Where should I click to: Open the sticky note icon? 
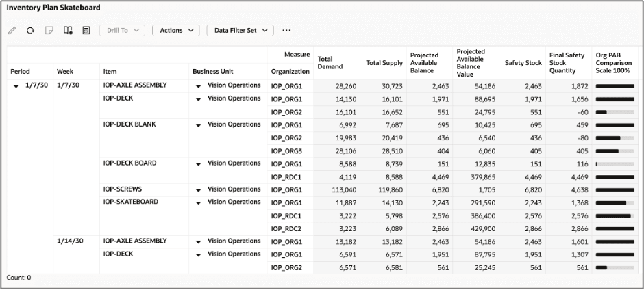[x=49, y=30]
